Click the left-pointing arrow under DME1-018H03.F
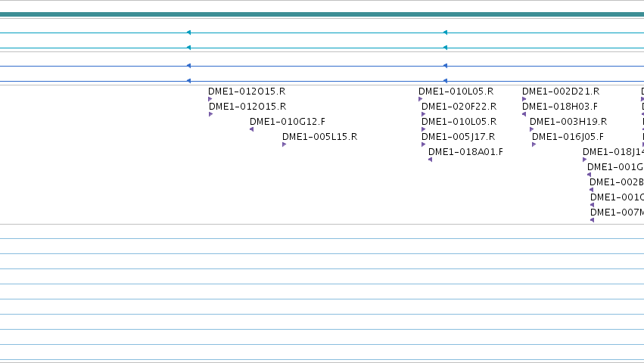The image size is (644, 363). click(524, 114)
